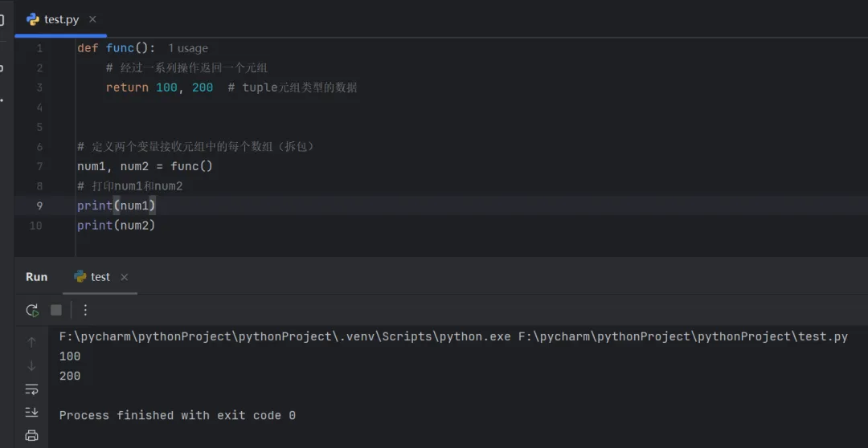Screen dimensions: 868x448
Task: Click the Project tool window icon in left sidebar
Action: [2, 19]
